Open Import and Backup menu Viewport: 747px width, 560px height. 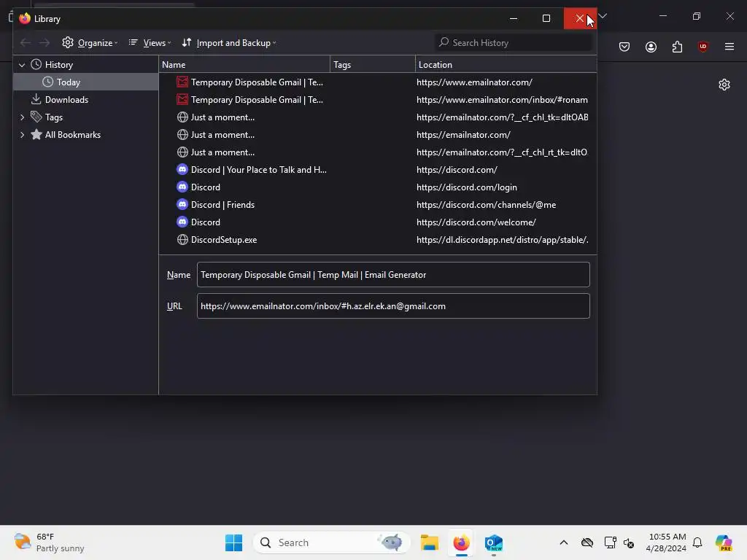229,43
